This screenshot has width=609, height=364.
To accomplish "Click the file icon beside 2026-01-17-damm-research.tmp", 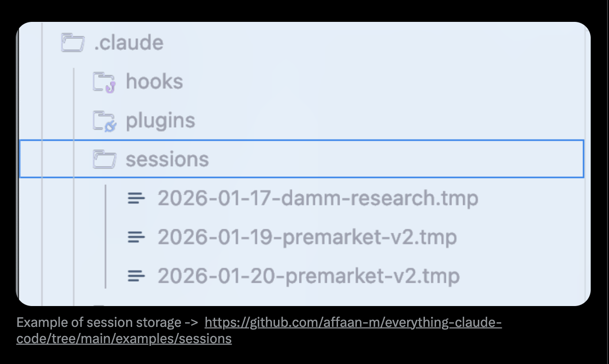I will coord(136,198).
